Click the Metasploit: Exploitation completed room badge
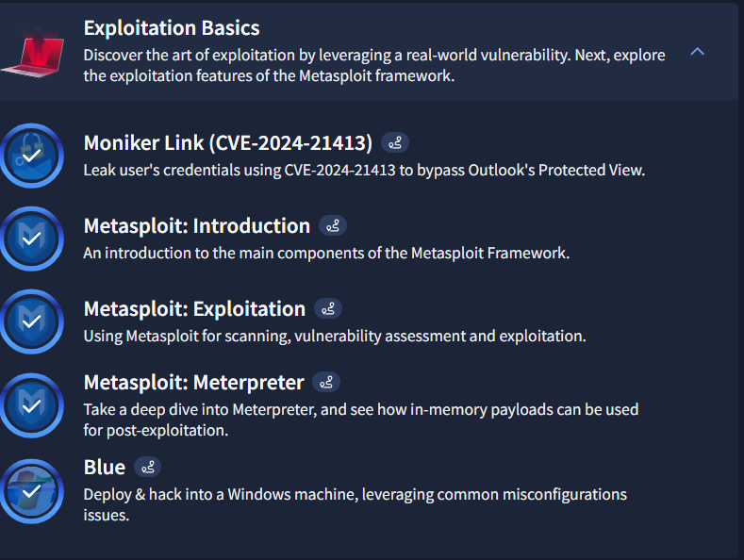The width and height of the screenshot is (744, 560). [31, 321]
